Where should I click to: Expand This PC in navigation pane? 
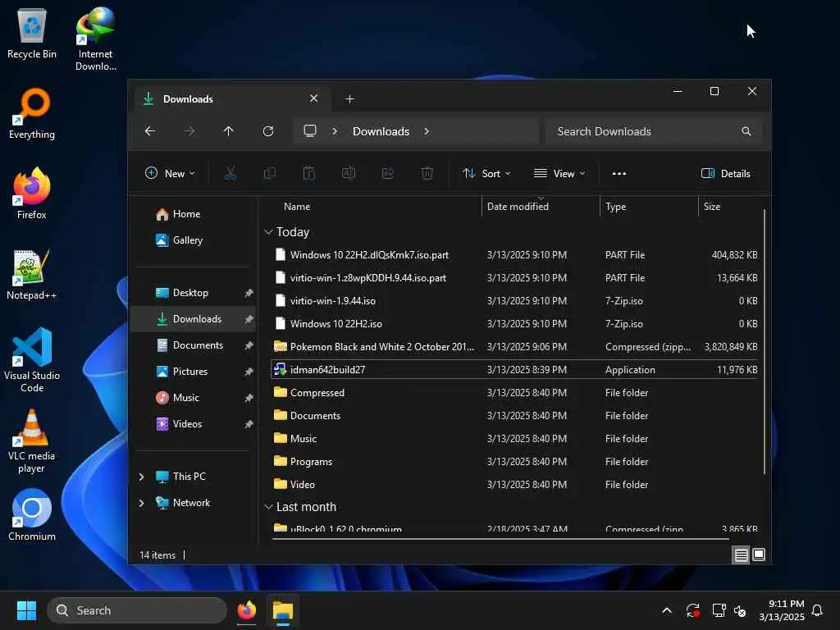(141, 477)
